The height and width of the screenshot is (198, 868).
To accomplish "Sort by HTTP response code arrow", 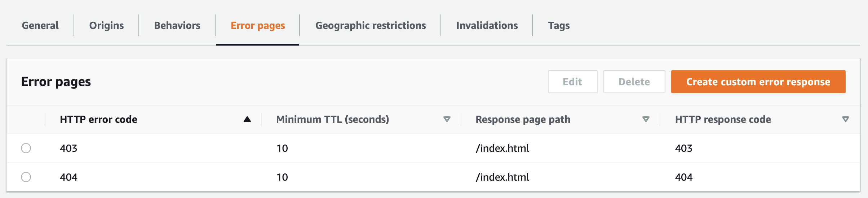I will pos(846,120).
